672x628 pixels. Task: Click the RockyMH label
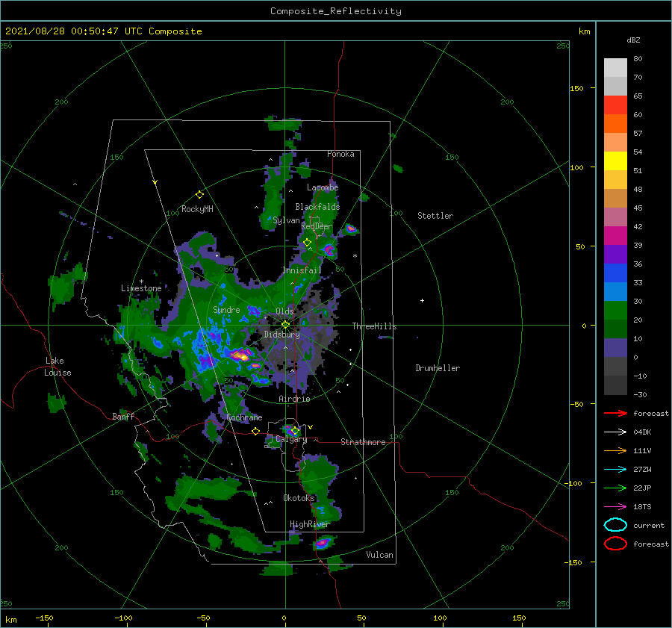click(197, 209)
